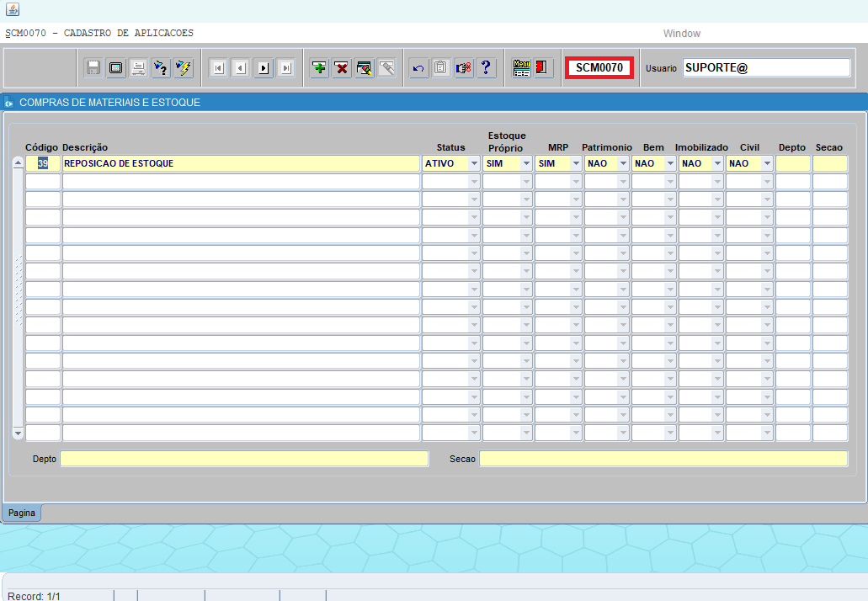This screenshot has width=868, height=601.
Task: Click the yellow Secao cell in first row
Action: click(x=830, y=164)
